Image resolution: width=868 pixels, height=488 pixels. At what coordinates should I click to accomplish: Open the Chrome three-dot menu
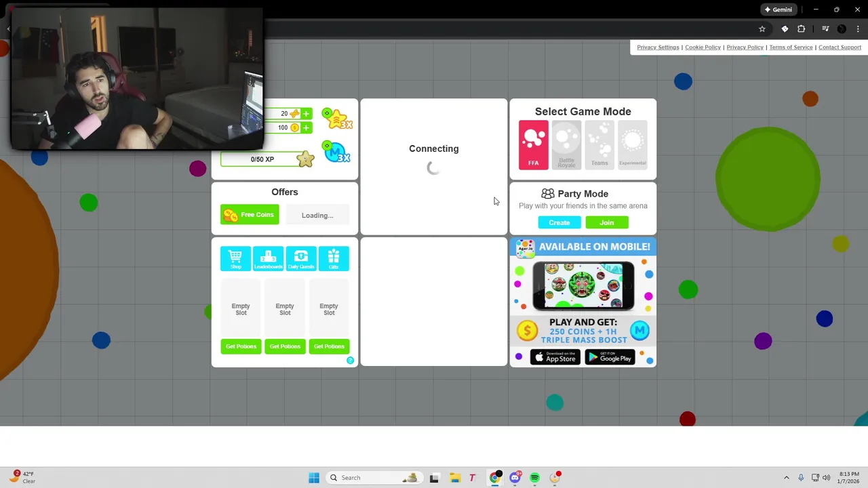(858, 29)
